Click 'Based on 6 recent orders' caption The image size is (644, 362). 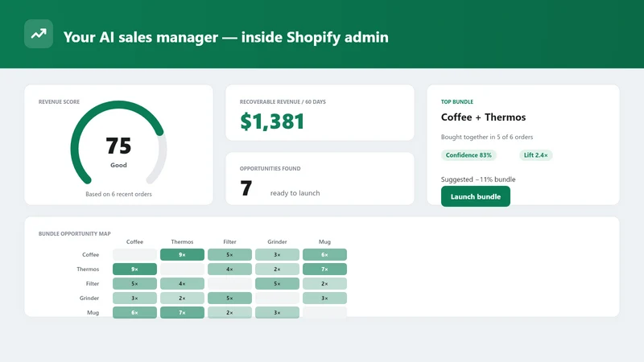click(118, 194)
